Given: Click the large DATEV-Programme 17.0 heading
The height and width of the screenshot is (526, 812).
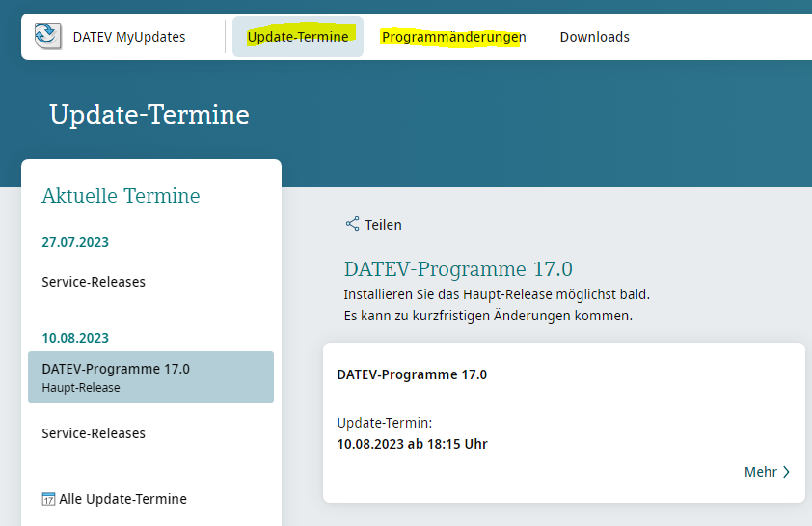Looking at the screenshot, I should pos(458,269).
